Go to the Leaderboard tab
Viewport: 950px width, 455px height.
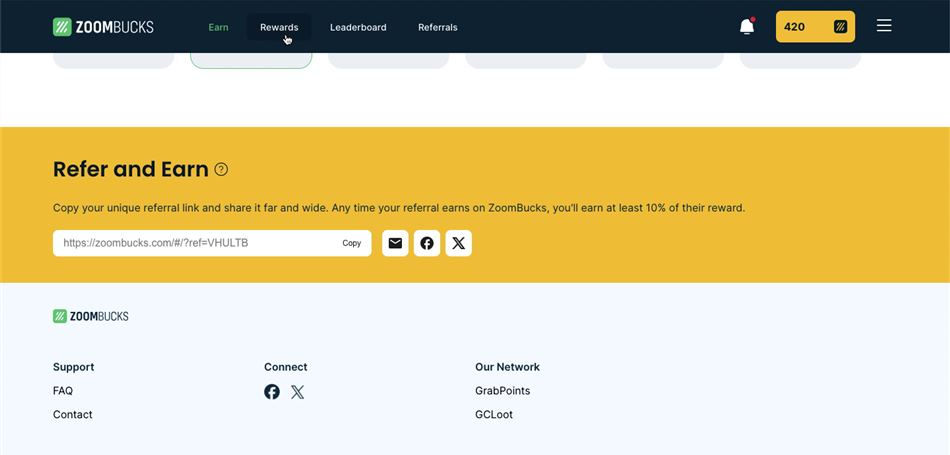pyautogui.click(x=358, y=27)
